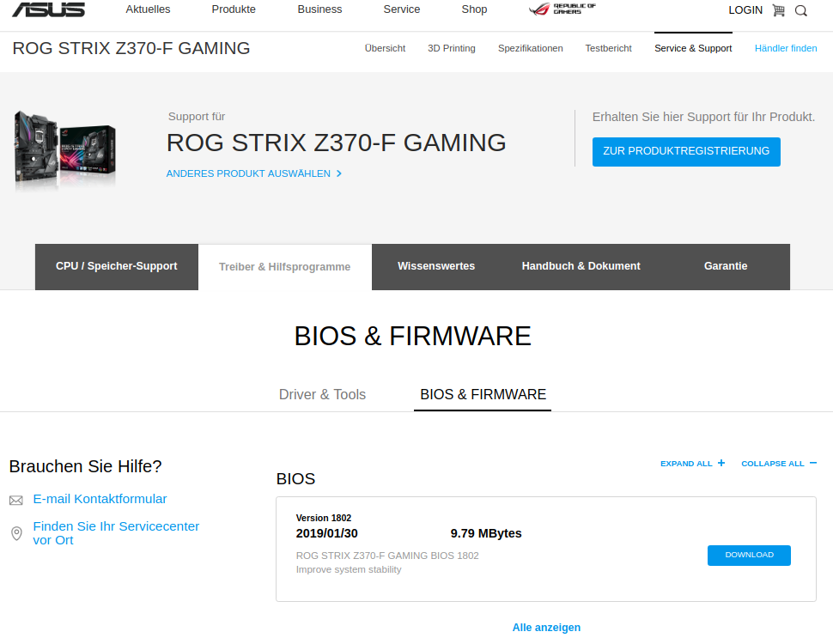Collapse all BIOS entries

[779, 464]
